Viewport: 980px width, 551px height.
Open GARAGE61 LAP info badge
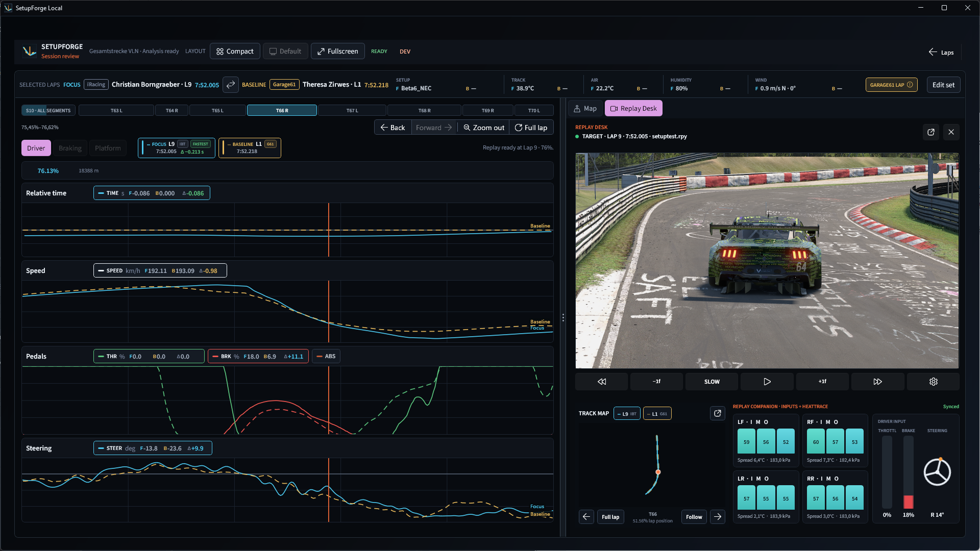pos(891,85)
